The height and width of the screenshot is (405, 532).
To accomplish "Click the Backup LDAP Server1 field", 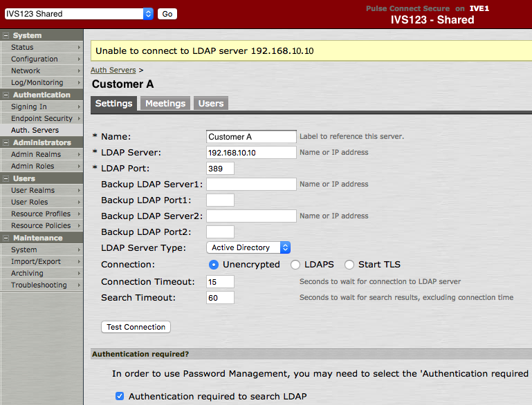I will (251, 185).
